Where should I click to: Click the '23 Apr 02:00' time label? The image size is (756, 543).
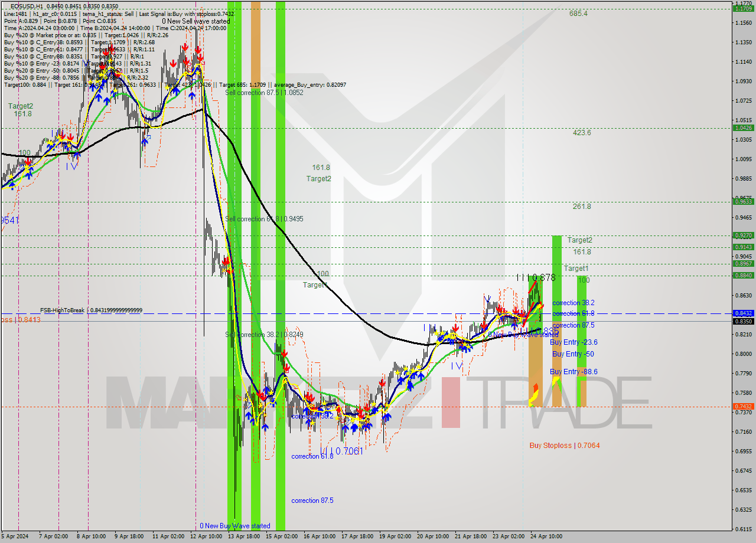tap(509, 537)
